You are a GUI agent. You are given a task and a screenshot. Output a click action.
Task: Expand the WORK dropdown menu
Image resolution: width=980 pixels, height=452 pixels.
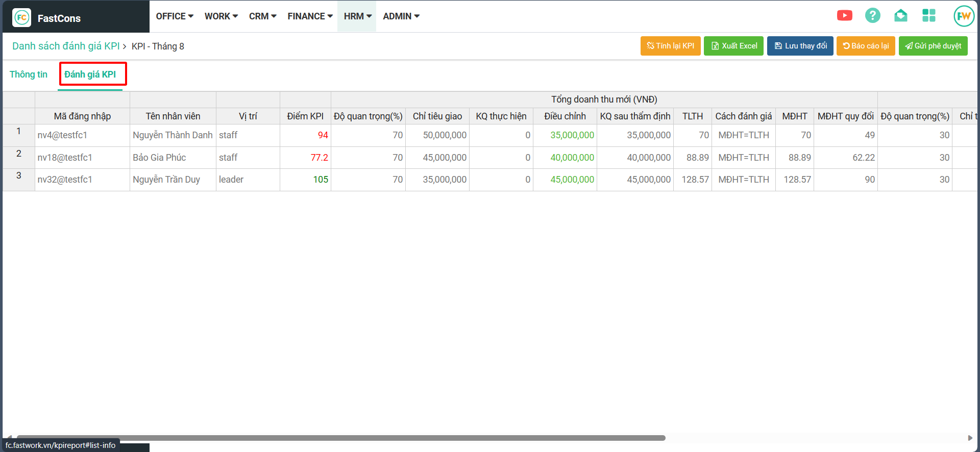tap(221, 16)
